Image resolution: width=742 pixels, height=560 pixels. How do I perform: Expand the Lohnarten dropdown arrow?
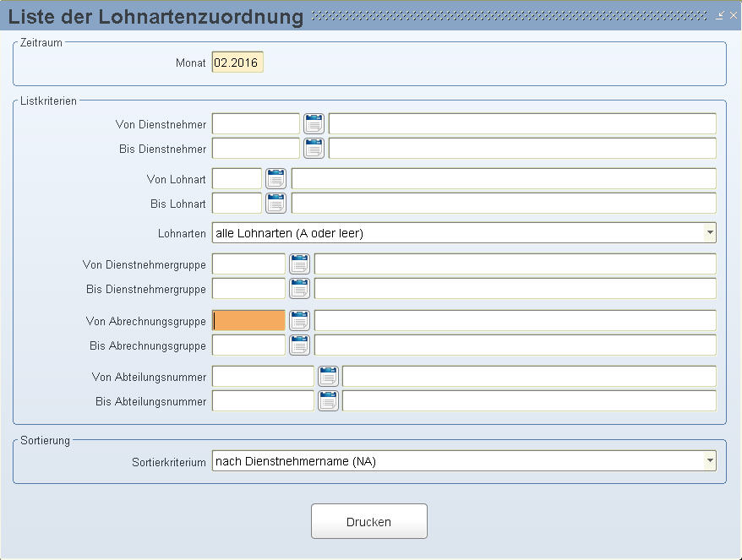709,233
